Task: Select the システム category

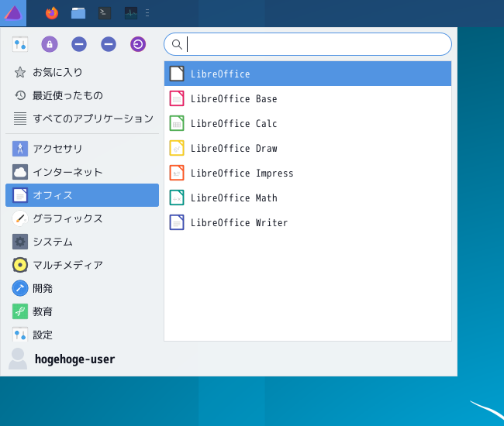Action: (x=82, y=242)
